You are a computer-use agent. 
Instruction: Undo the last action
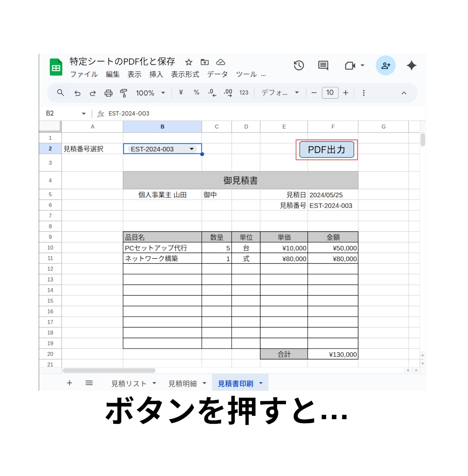tap(77, 93)
